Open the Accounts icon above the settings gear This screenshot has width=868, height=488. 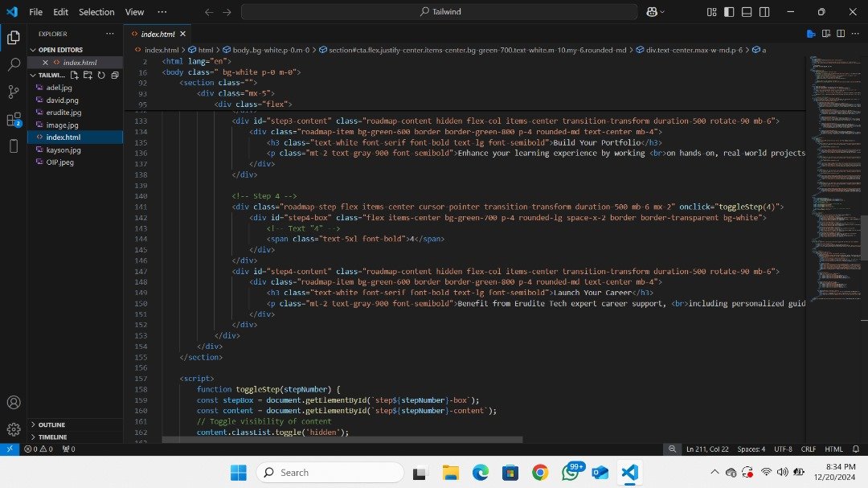pos(13,402)
